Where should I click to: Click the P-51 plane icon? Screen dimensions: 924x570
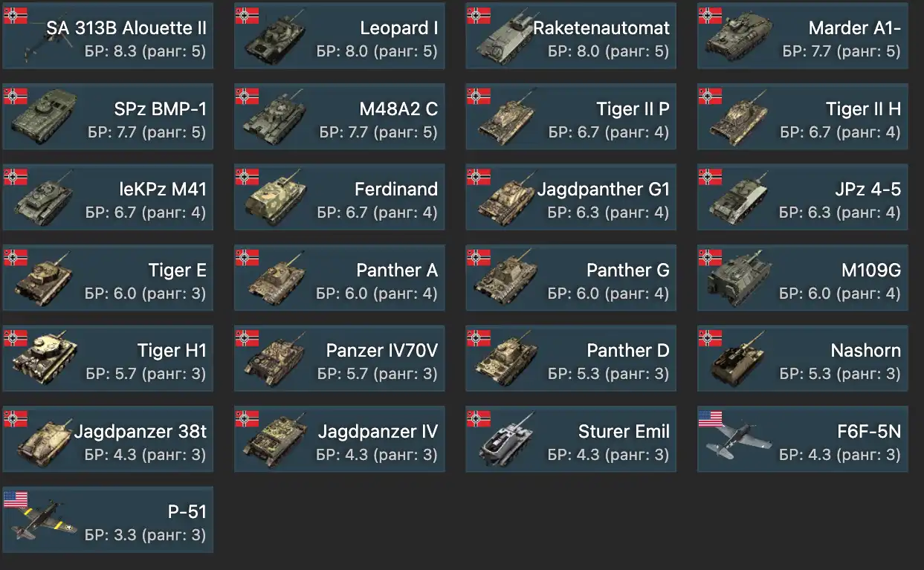42,522
